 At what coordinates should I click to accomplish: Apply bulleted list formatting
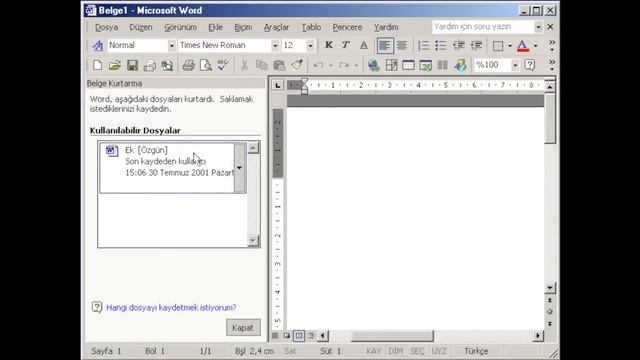440,45
